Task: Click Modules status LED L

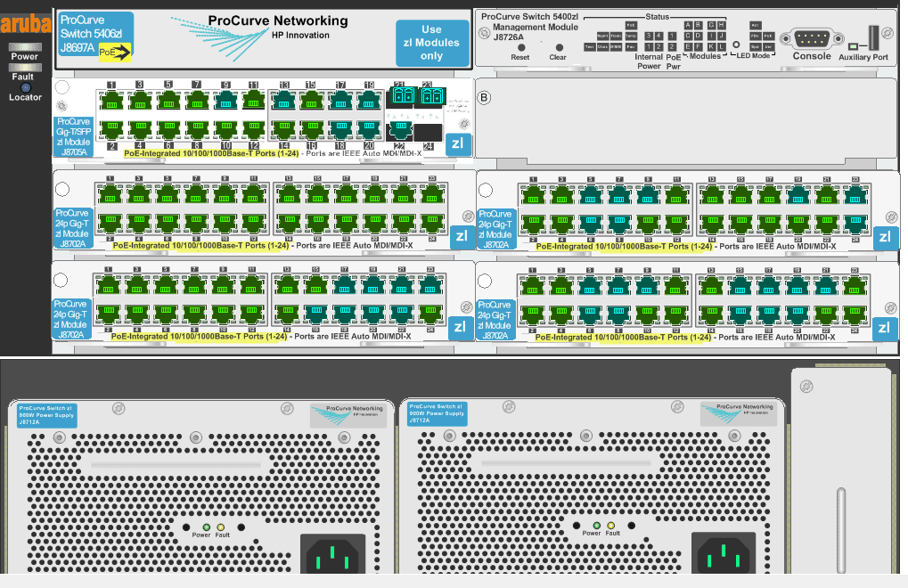Action: [x=722, y=47]
